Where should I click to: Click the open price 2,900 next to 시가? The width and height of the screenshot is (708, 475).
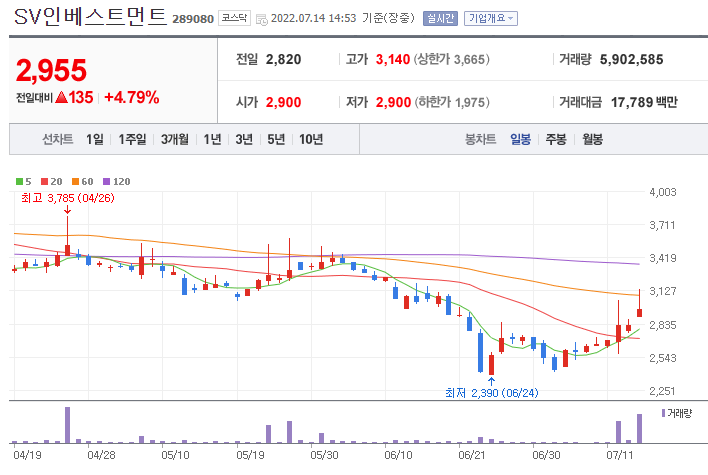coord(283,102)
